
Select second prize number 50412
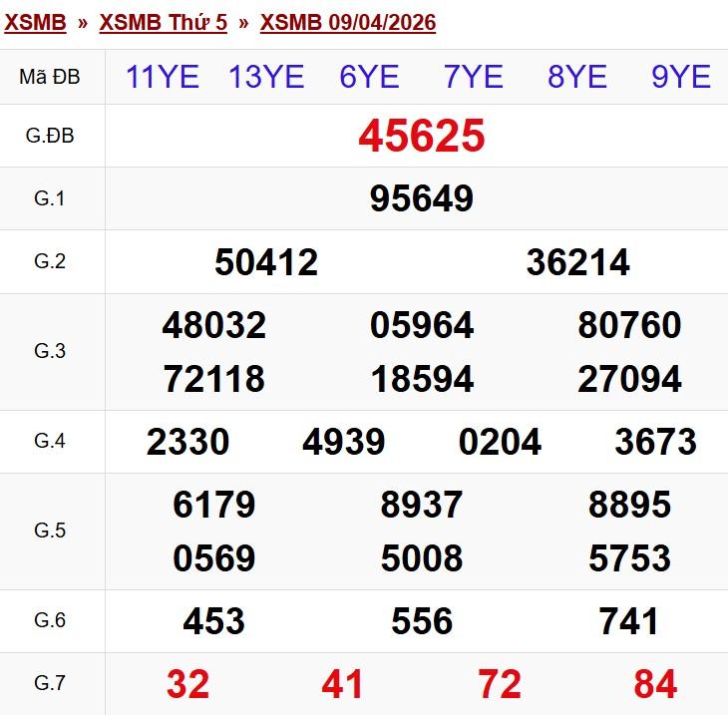click(x=266, y=262)
